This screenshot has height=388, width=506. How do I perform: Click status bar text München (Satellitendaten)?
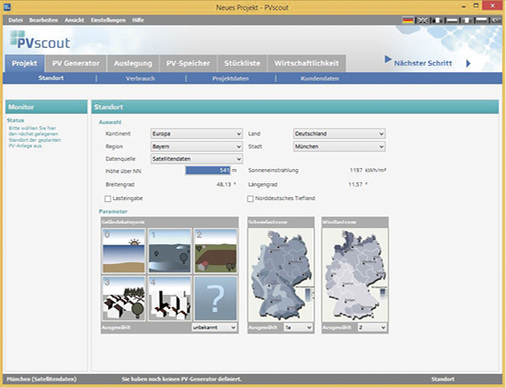pos(42,379)
